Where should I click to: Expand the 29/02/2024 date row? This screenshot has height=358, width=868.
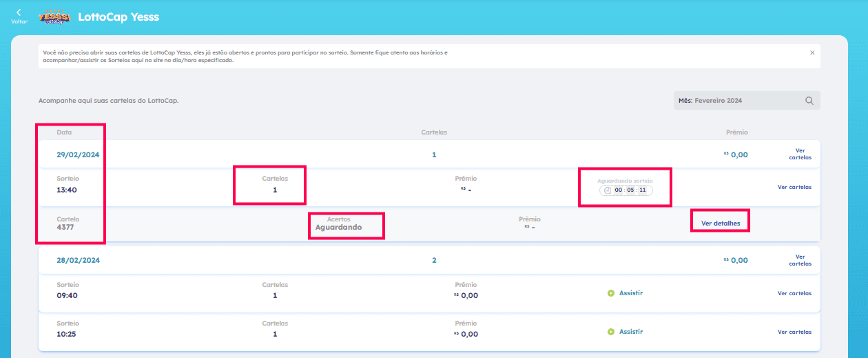click(429, 155)
